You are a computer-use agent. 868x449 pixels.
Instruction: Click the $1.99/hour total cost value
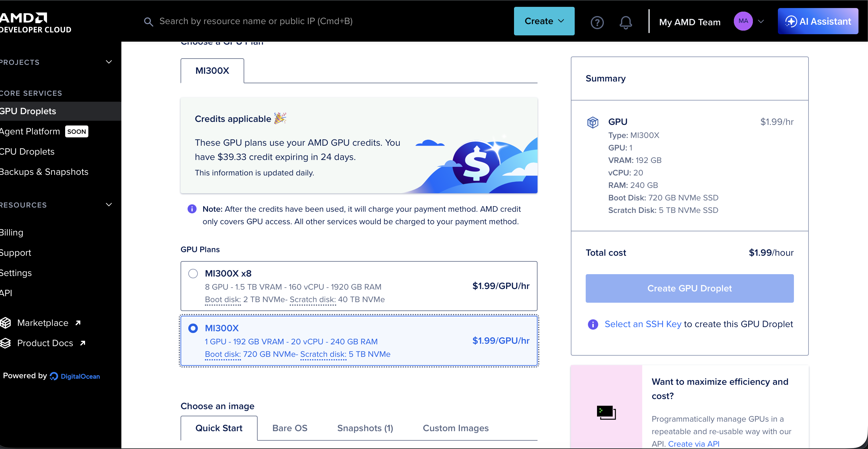[771, 253]
